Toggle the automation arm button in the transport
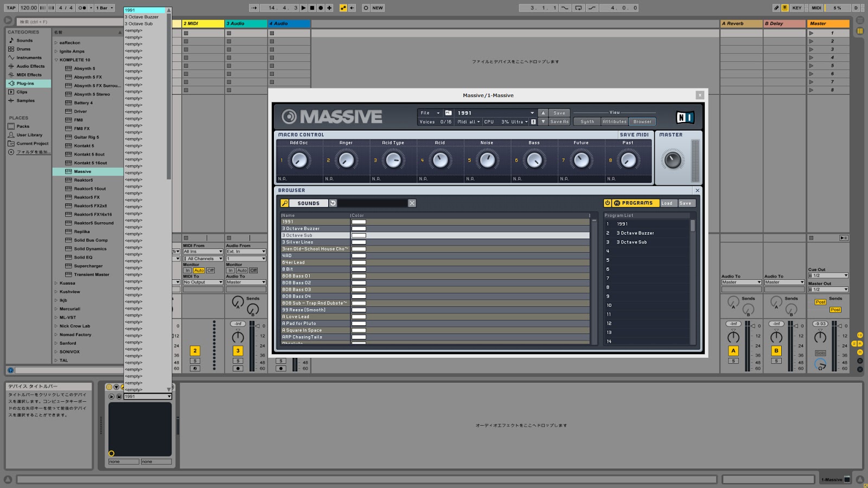The image size is (868, 488). (343, 8)
